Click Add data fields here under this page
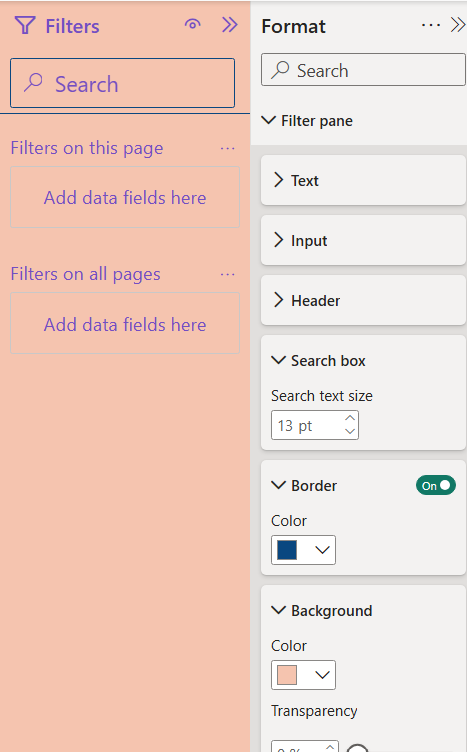Screen dimensions: 467x752 click(x=125, y=197)
